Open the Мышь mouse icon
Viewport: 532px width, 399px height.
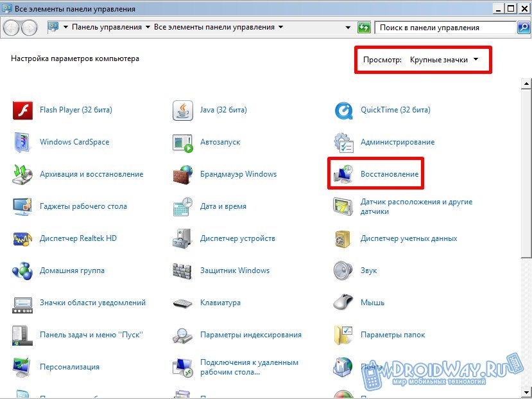point(343,302)
